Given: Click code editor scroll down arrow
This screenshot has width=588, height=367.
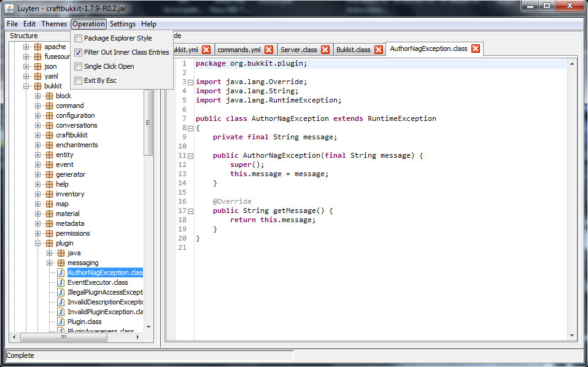Looking at the screenshot, I should point(572,336).
